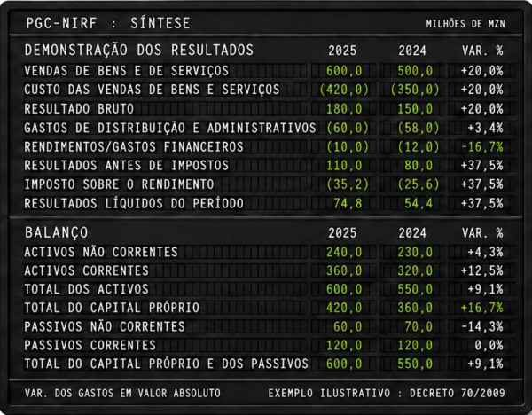
Task: Select the Activos Não Correntes row label
Action: (101, 252)
